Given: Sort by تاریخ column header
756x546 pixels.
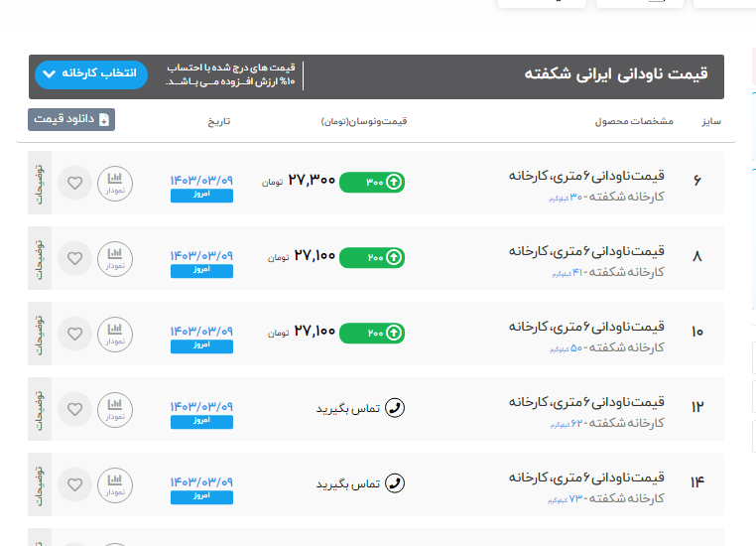Looking at the screenshot, I should click(x=218, y=121).
